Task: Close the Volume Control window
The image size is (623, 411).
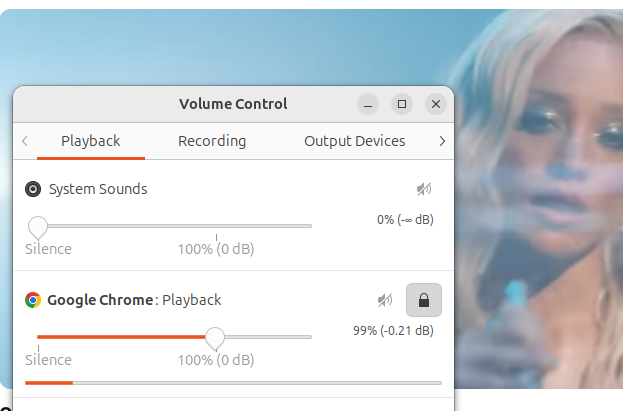Action: tap(435, 104)
